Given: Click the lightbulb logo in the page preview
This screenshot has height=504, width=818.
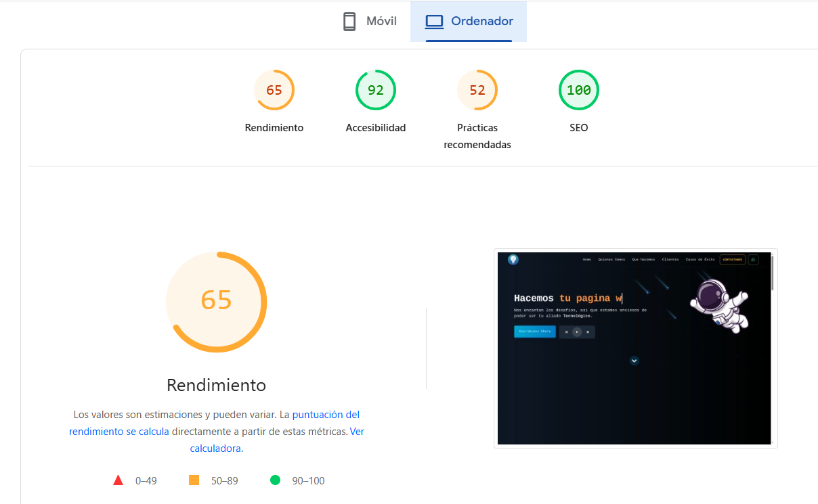Looking at the screenshot, I should tap(513, 260).
